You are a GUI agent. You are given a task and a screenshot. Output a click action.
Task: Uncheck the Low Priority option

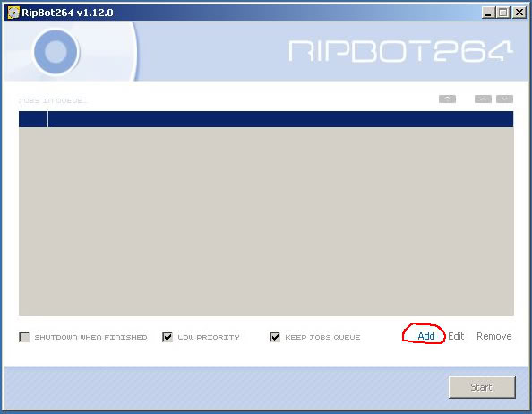(x=167, y=337)
